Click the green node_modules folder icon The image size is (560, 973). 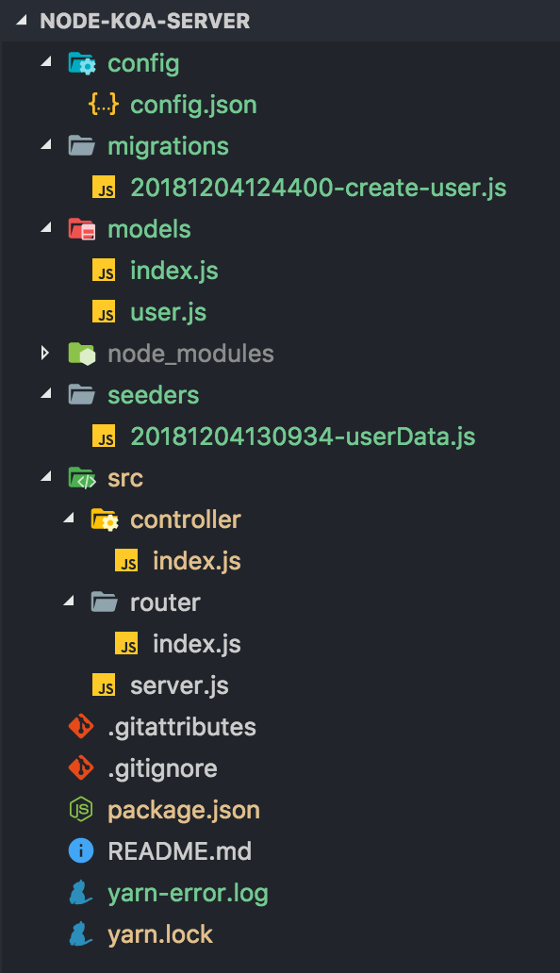coord(81,354)
